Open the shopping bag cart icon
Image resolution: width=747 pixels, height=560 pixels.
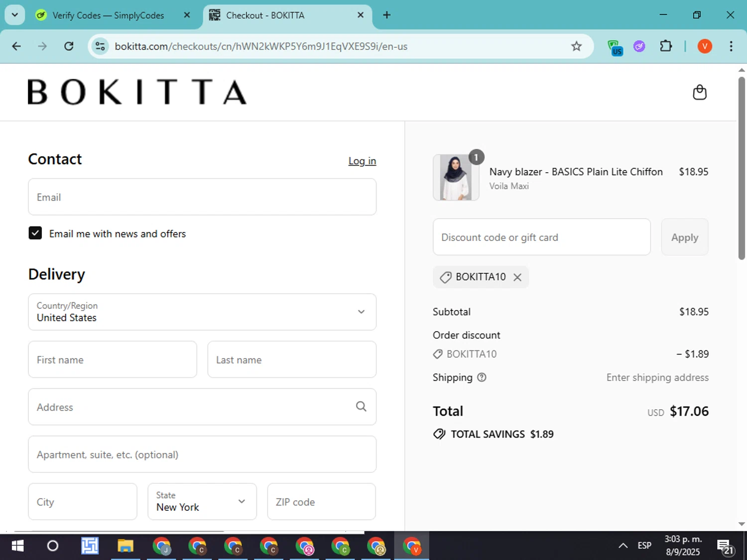[700, 92]
